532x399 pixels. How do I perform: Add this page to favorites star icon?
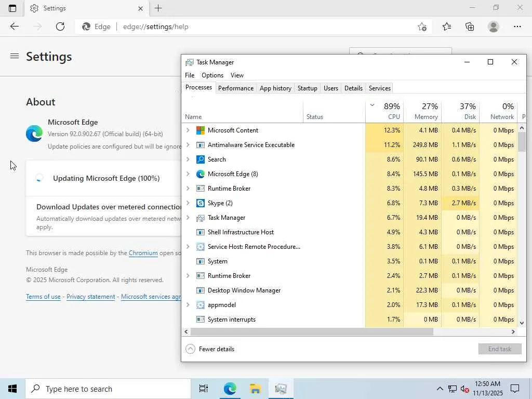point(422,26)
